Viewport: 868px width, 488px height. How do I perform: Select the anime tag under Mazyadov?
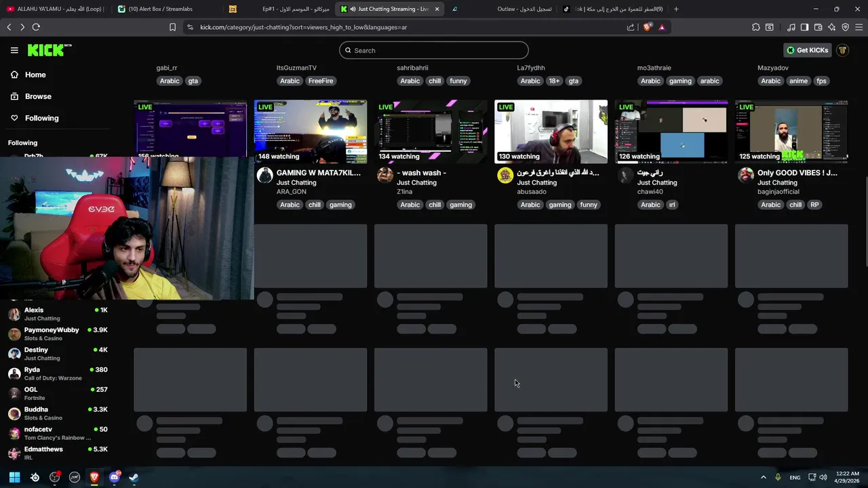coord(798,81)
